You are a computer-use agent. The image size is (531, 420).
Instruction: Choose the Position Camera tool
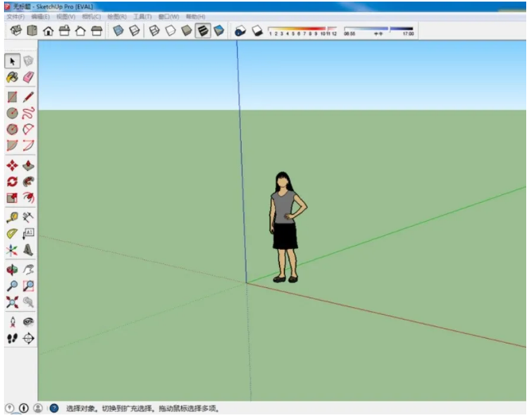(x=12, y=322)
